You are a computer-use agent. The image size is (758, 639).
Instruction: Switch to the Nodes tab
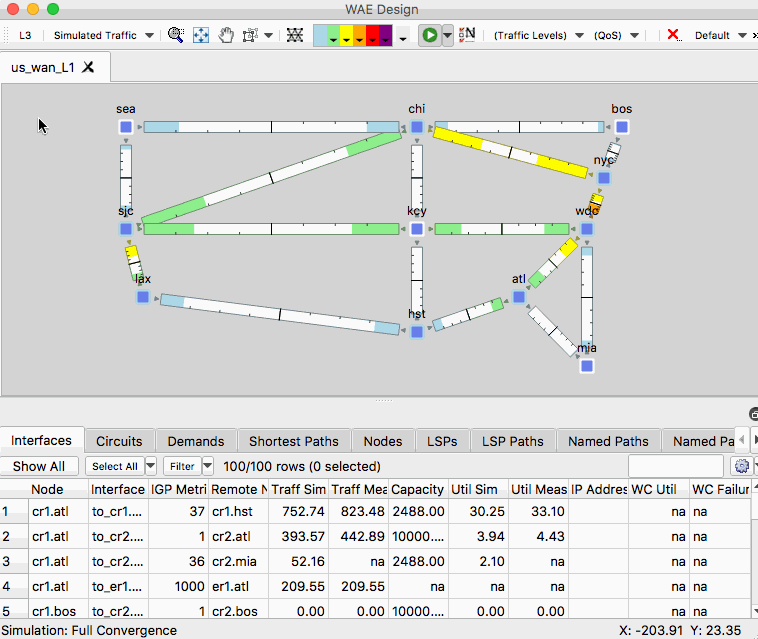pyautogui.click(x=383, y=441)
